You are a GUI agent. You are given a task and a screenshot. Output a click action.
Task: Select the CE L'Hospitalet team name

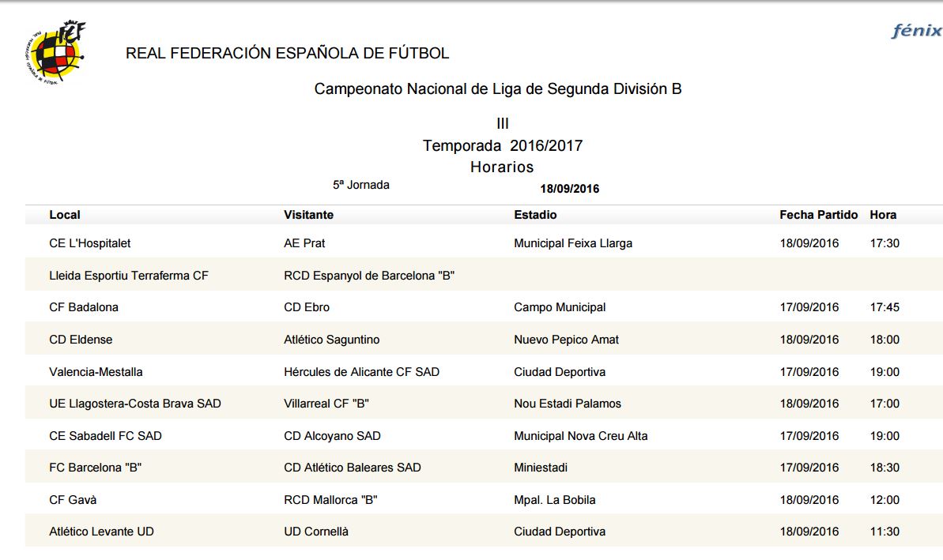click(x=90, y=243)
